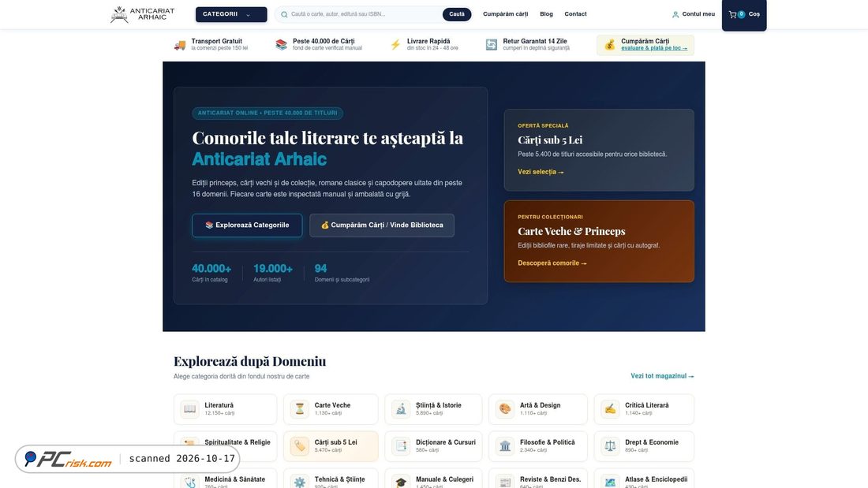Click the Cărți sub 5 Lei tag icon
Image resolution: width=868 pixels, height=488 pixels.
[300, 446]
